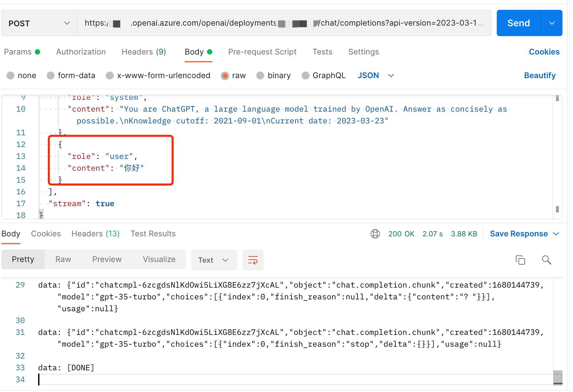Open the Pre-request Script tab
The height and width of the screenshot is (392, 573).
pos(262,52)
